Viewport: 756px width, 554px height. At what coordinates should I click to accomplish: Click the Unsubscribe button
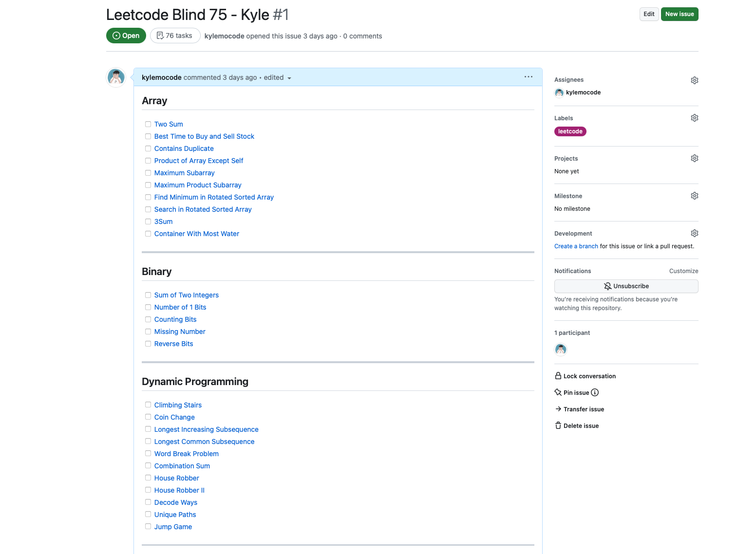click(x=626, y=286)
